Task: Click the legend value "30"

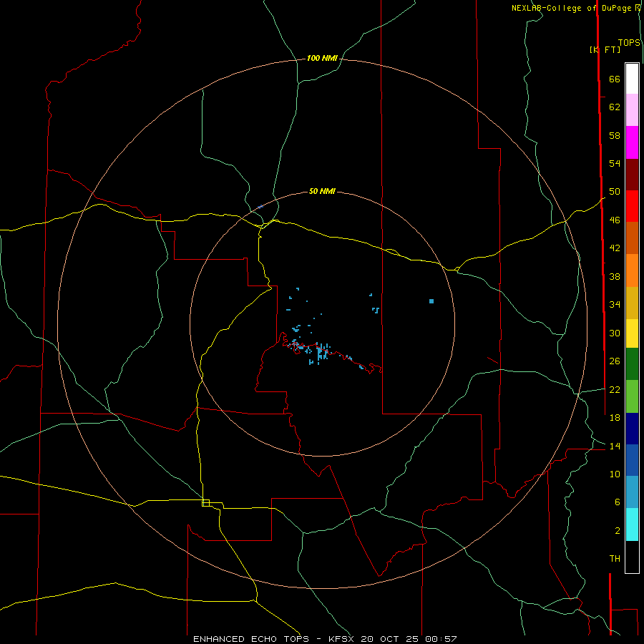Action: point(615,333)
